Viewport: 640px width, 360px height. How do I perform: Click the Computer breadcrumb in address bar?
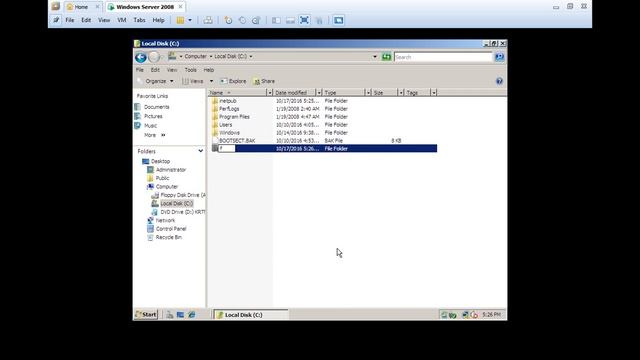[196, 56]
